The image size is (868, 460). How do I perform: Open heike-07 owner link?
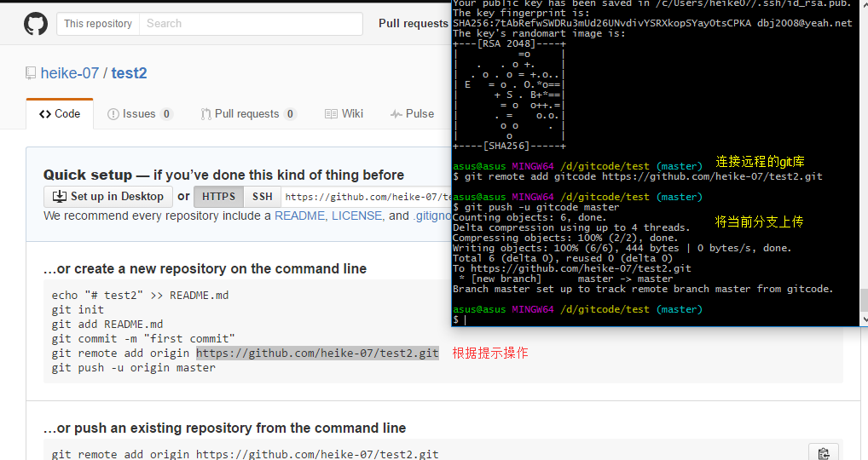point(70,73)
